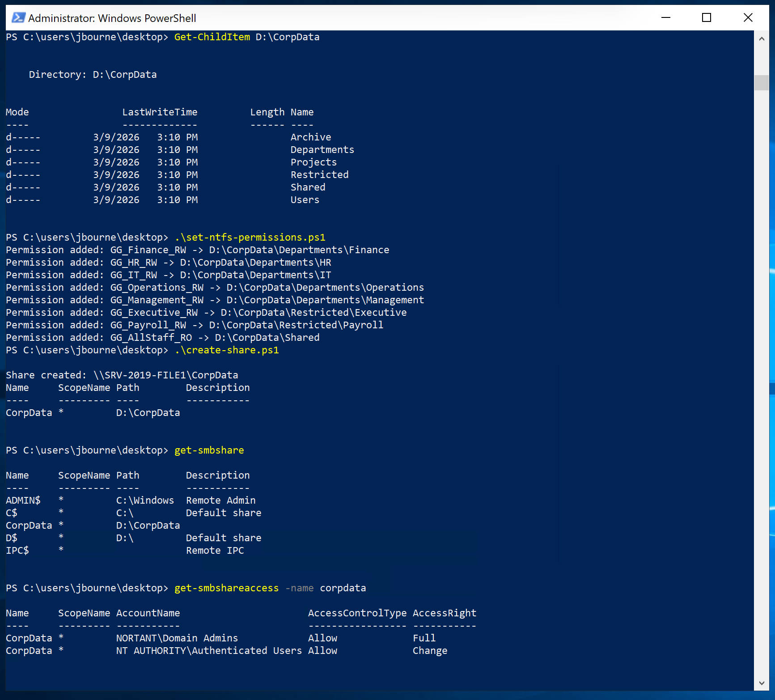Close the Administrator PowerShell window
775x700 pixels.
pos(748,18)
